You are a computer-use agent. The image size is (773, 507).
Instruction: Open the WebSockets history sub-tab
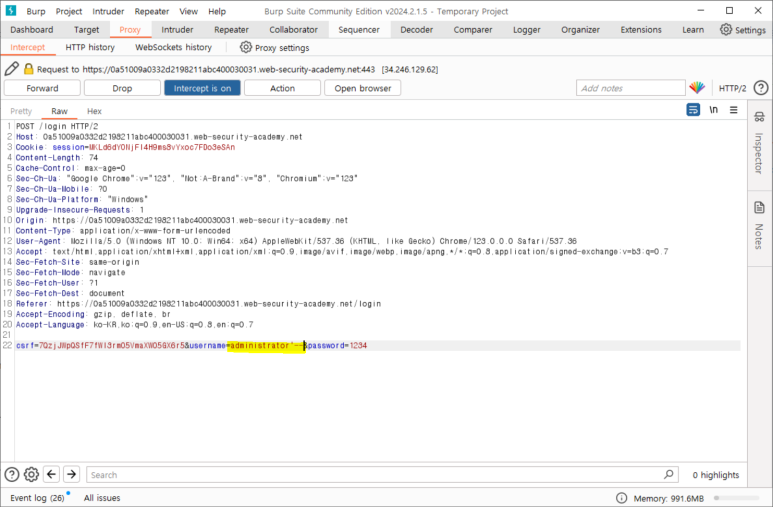[173, 47]
